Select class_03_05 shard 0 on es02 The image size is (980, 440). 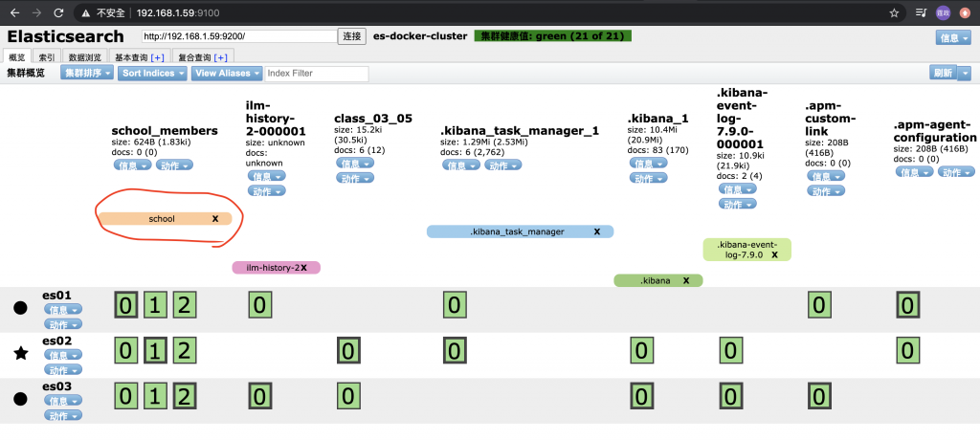348,351
